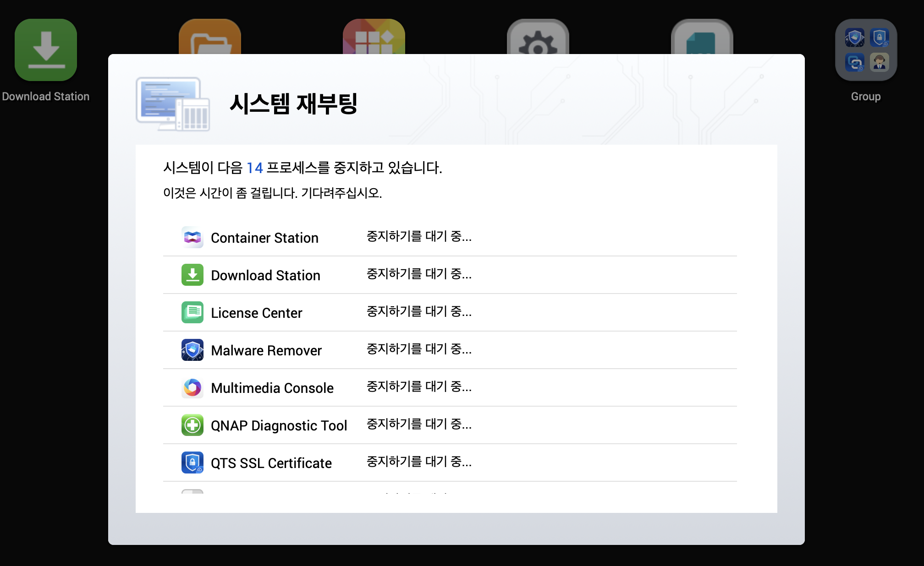The height and width of the screenshot is (566, 924).
Task: Click Malware Remover's waiting status text
Action: tap(419, 349)
